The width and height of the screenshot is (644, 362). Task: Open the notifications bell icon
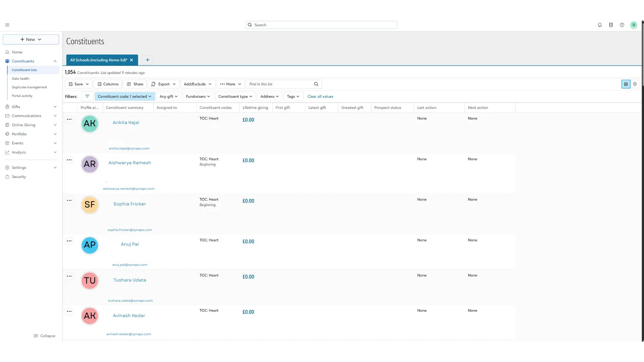(600, 25)
